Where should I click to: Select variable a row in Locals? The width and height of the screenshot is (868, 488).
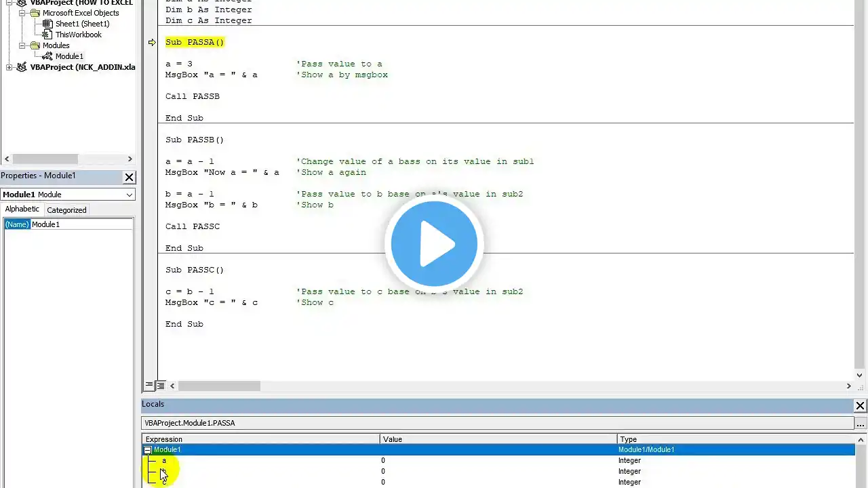[x=498, y=461]
